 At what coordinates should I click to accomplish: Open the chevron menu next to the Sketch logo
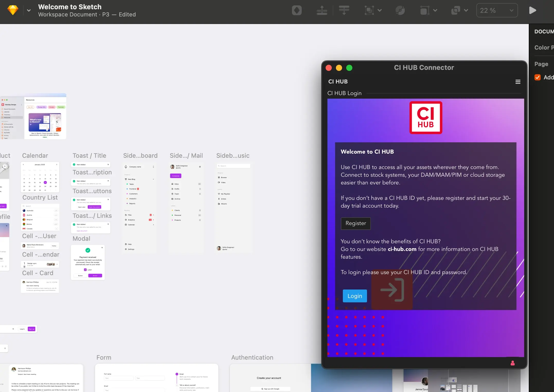coord(29,11)
